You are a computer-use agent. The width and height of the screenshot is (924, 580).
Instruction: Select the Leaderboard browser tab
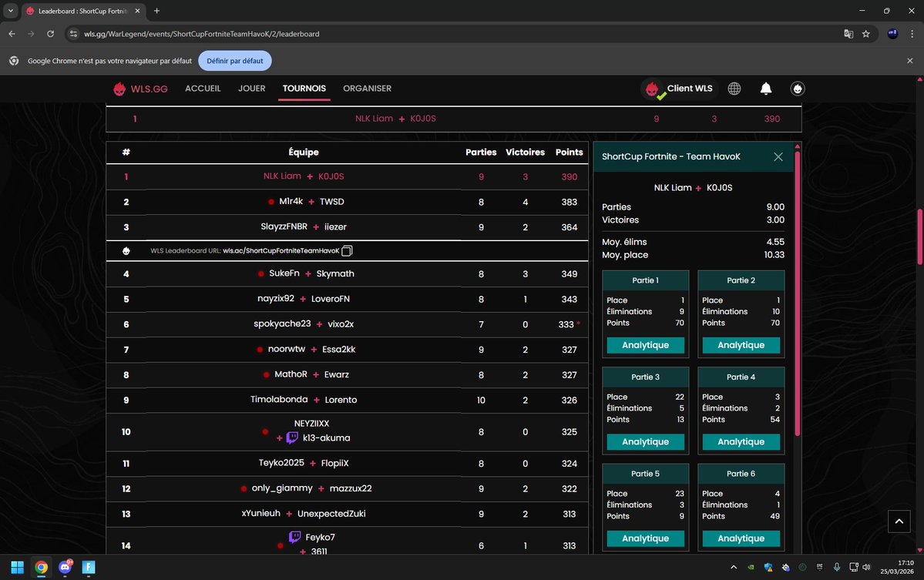pyautogui.click(x=84, y=12)
